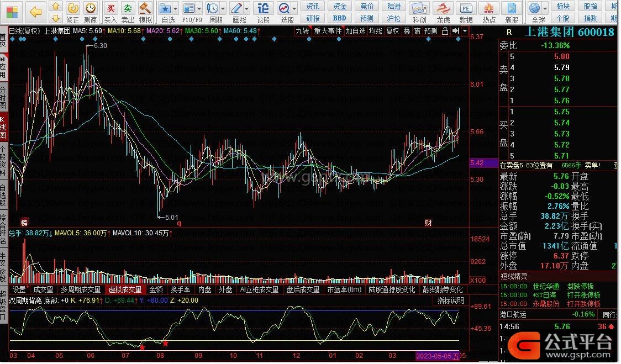Toggle the 九转 indicator
The width and height of the screenshot is (621, 364).
[x=302, y=31]
